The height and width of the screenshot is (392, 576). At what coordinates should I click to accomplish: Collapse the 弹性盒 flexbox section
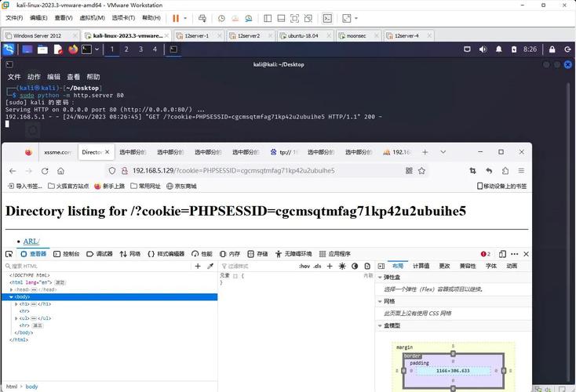tap(381, 278)
